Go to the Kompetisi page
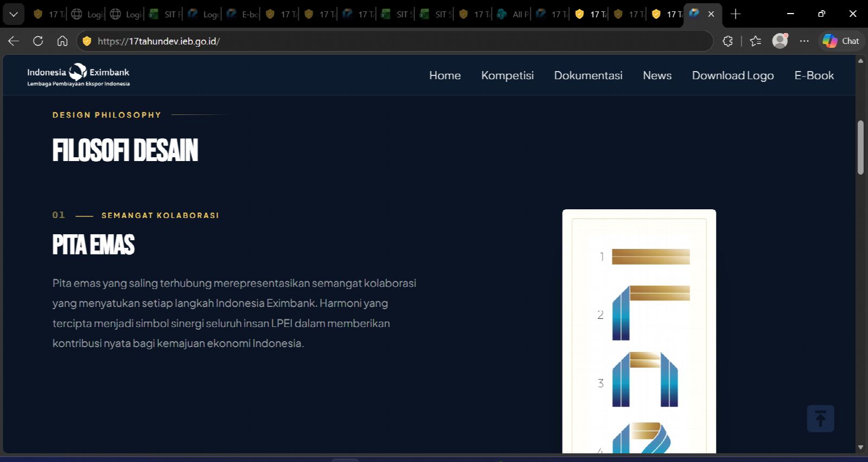 tap(507, 75)
